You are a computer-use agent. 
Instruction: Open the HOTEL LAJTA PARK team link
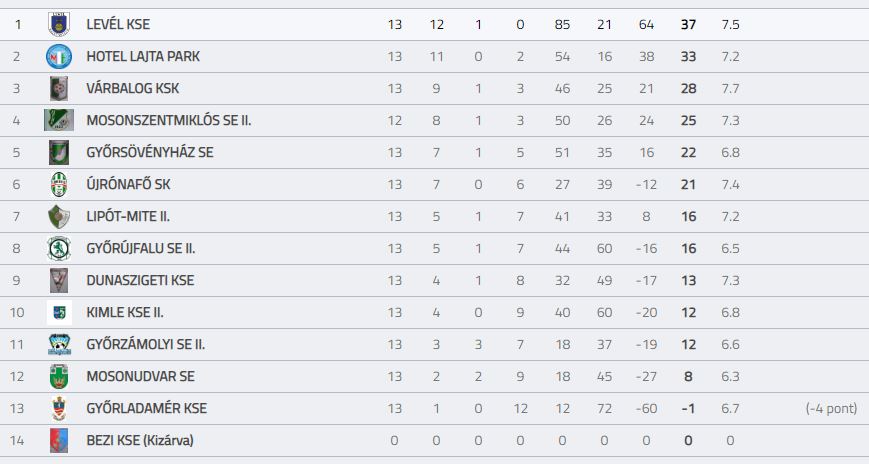[143, 57]
